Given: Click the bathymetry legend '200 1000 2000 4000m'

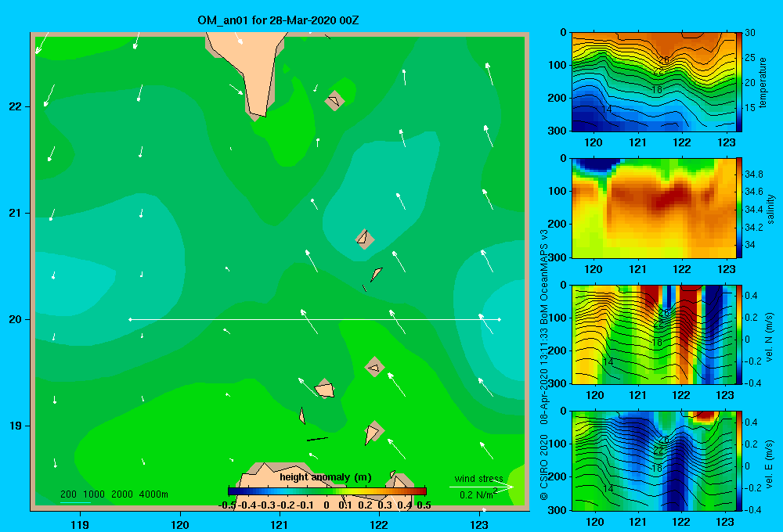Looking at the screenshot, I should pos(114,494).
